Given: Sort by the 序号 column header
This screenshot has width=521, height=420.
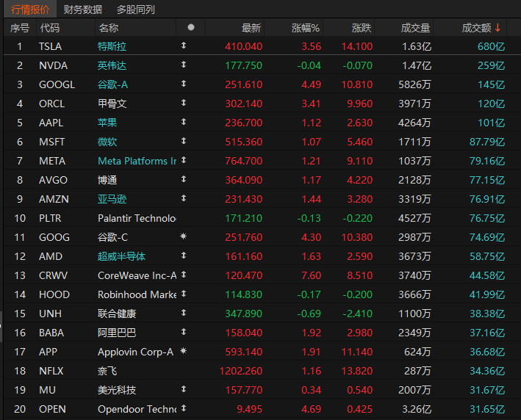Looking at the screenshot, I should click(x=20, y=28).
